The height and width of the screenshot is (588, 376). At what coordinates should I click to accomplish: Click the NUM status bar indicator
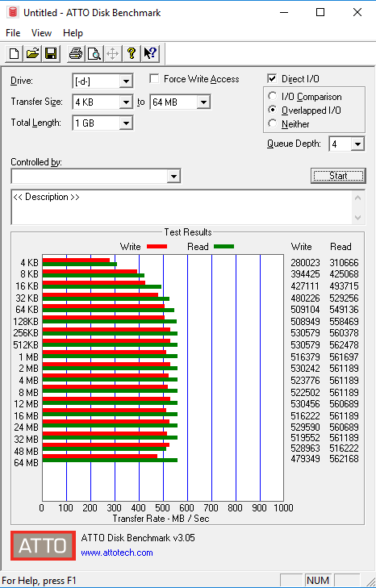click(318, 581)
